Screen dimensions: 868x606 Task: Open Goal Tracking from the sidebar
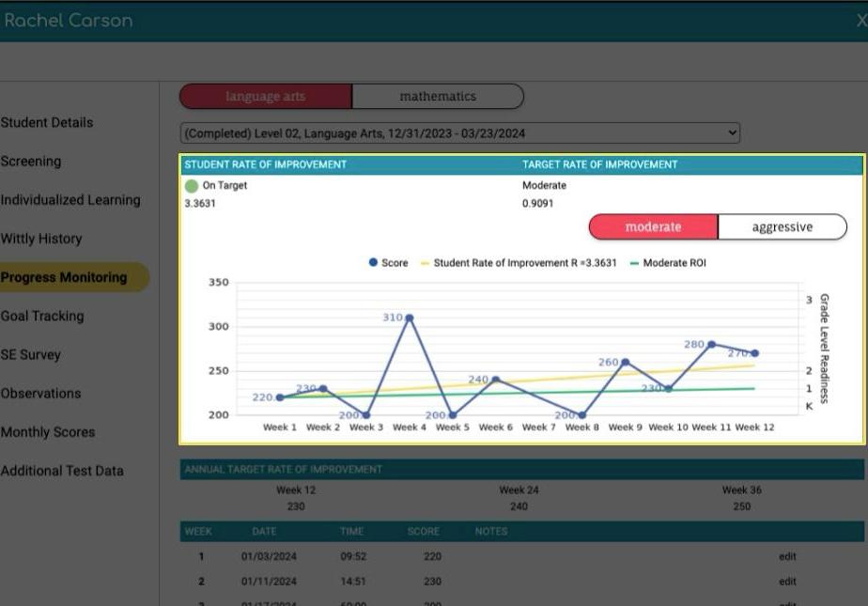click(x=44, y=316)
